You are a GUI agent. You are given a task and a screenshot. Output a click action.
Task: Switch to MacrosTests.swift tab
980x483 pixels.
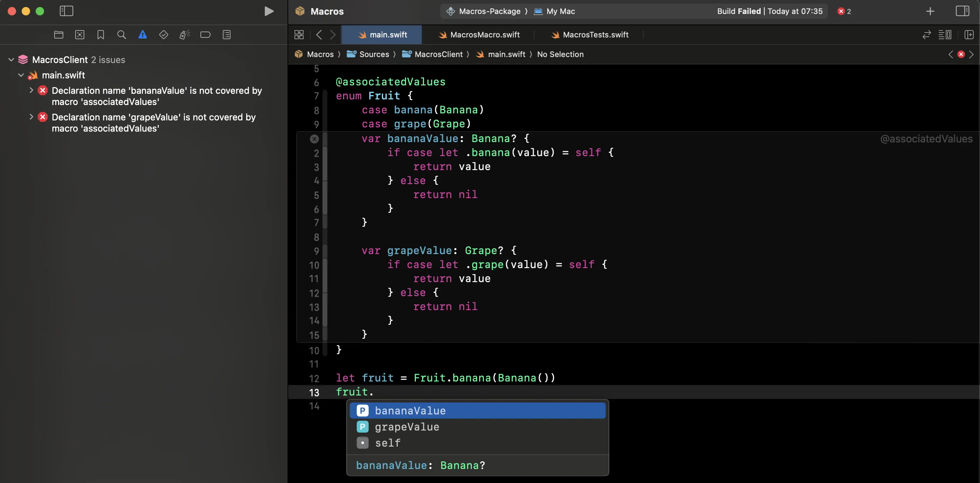click(595, 35)
